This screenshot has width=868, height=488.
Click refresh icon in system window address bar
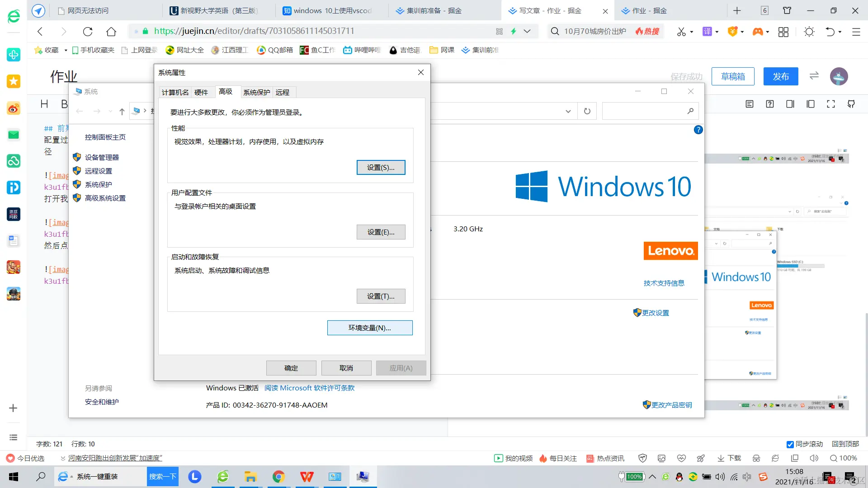[587, 111]
